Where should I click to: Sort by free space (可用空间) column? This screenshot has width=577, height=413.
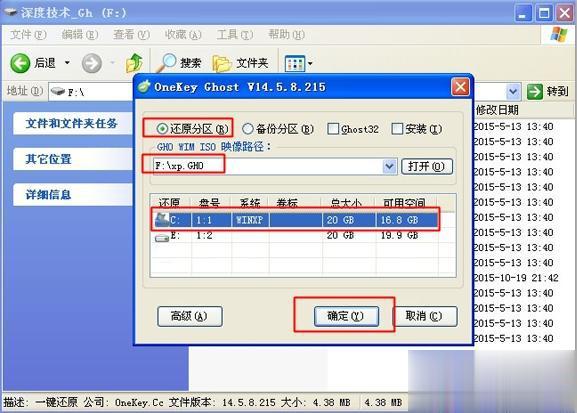click(407, 202)
